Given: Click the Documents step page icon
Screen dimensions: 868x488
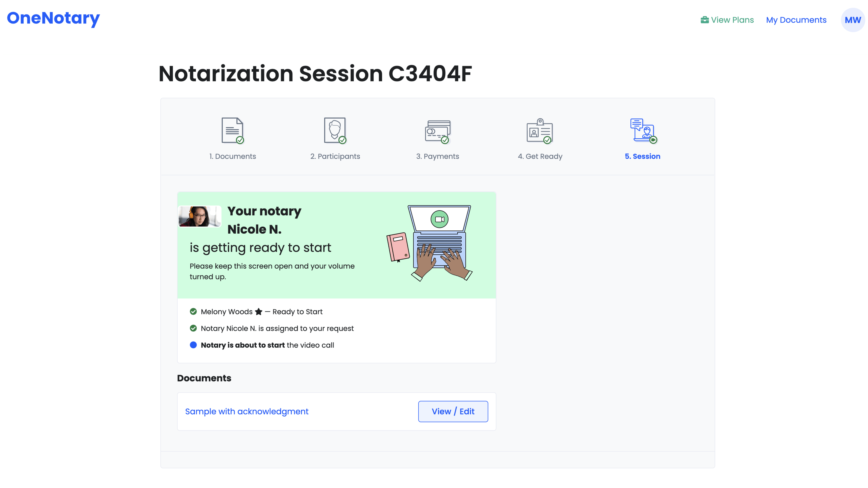Looking at the screenshot, I should [x=232, y=130].
